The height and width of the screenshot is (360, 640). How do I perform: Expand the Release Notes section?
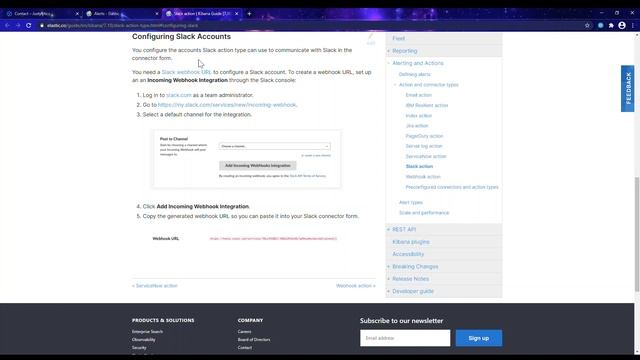pos(389,279)
